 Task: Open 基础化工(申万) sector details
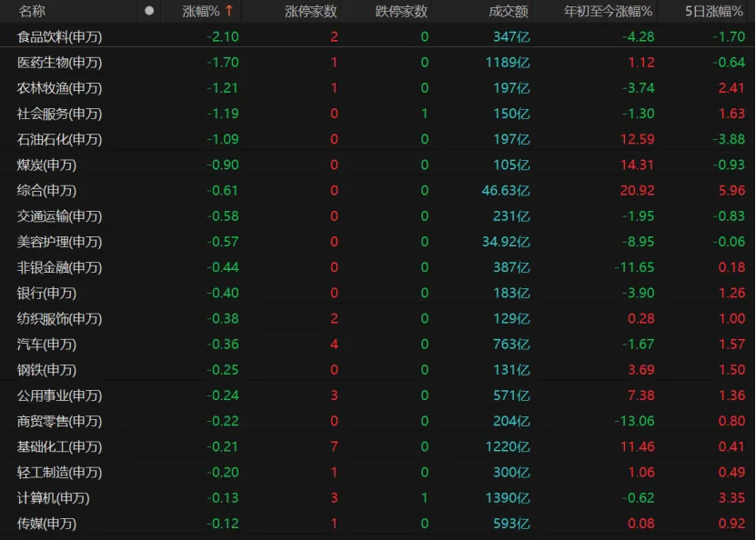click(60, 446)
